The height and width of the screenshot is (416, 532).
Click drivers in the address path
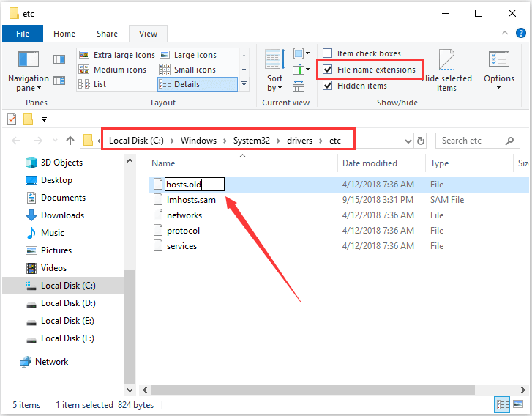pyautogui.click(x=299, y=141)
